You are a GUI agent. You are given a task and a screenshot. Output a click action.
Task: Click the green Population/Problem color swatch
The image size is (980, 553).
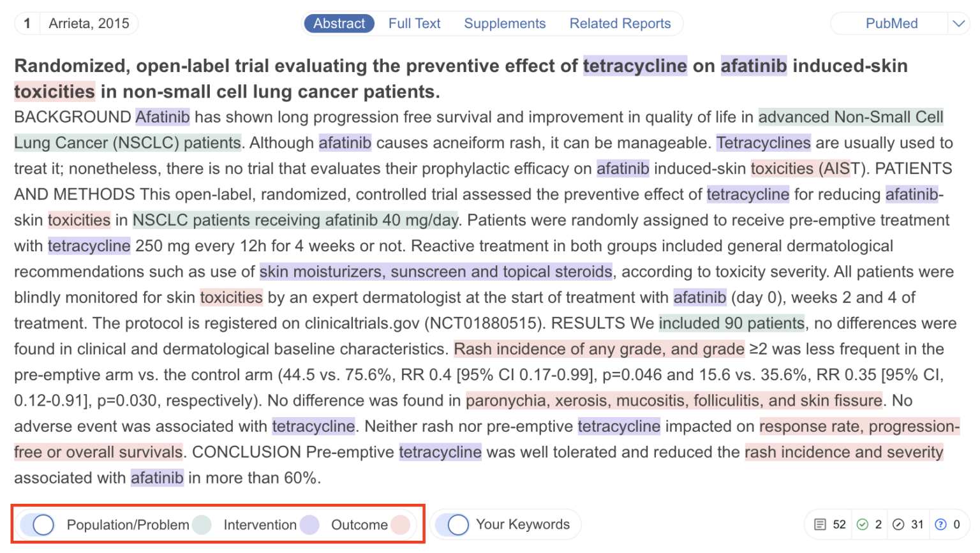pyautogui.click(x=202, y=525)
